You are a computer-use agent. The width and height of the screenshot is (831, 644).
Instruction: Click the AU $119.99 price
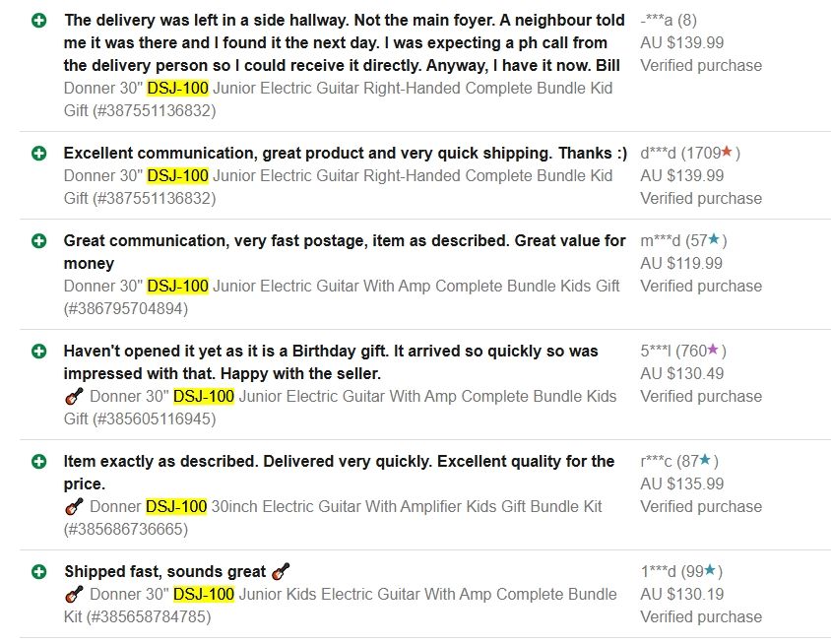coord(681,263)
